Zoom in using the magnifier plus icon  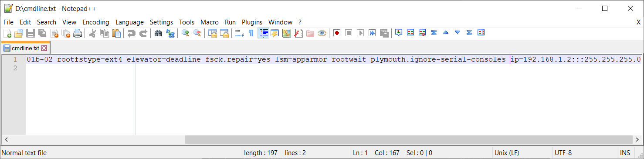click(185, 33)
